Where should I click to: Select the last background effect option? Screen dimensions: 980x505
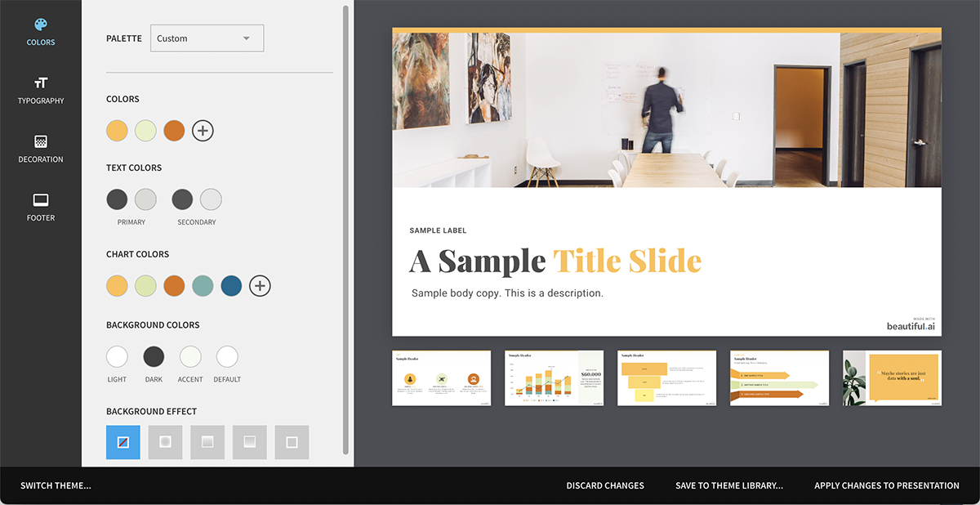292,441
